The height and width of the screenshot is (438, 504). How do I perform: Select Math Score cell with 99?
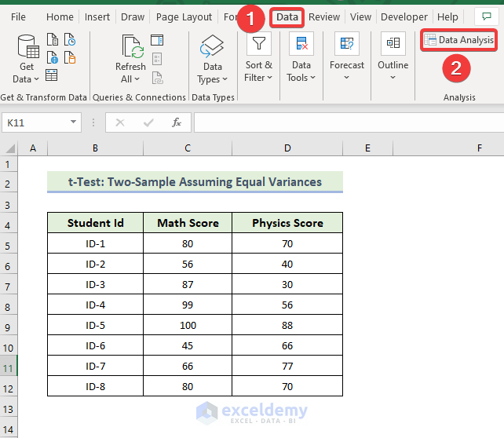(x=188, y=305)
